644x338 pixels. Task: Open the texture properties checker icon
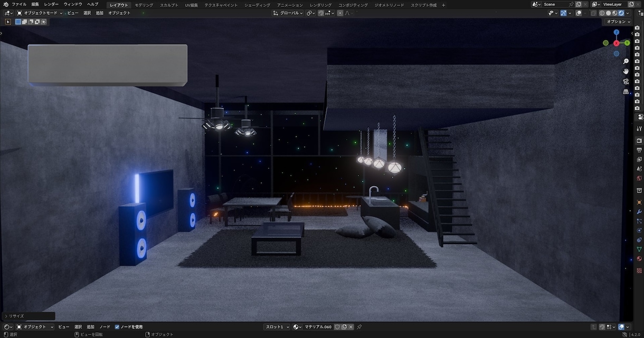pos(639,271)
